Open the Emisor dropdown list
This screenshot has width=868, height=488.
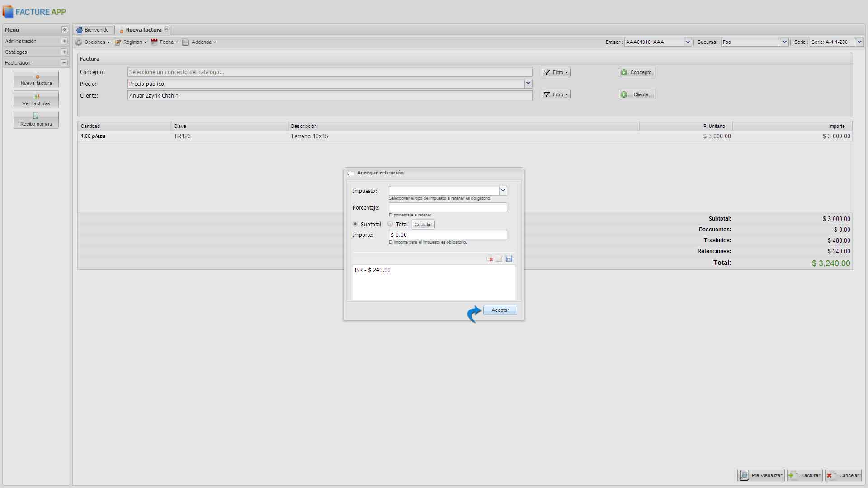click(687, 42)
